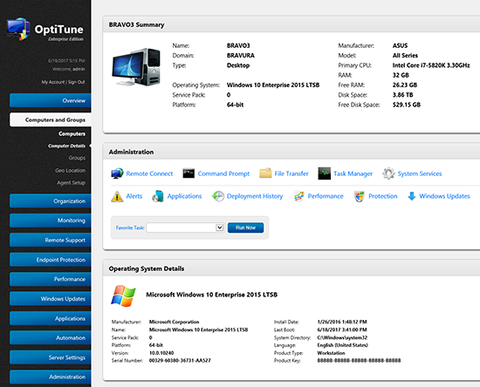Go to the Geo Location submenu item
Viewport: 480px width, 387px height.
point(70,170)
